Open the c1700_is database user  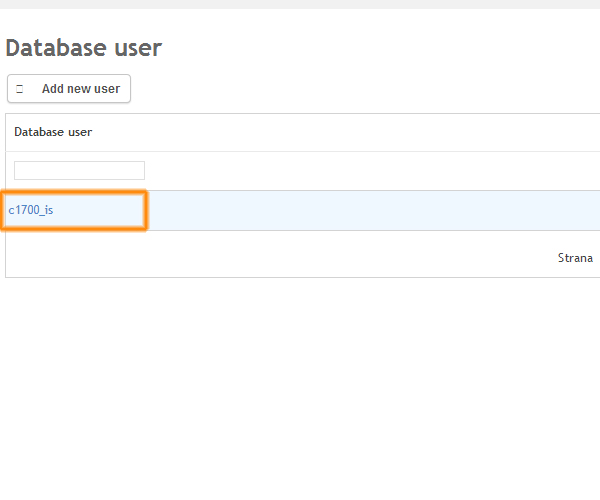(x=31, y=210)
